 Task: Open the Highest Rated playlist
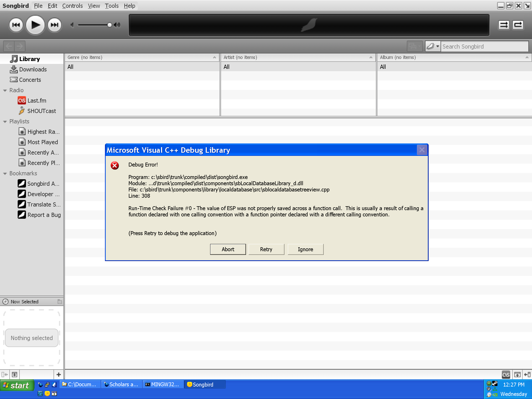[x=32, y=132]
